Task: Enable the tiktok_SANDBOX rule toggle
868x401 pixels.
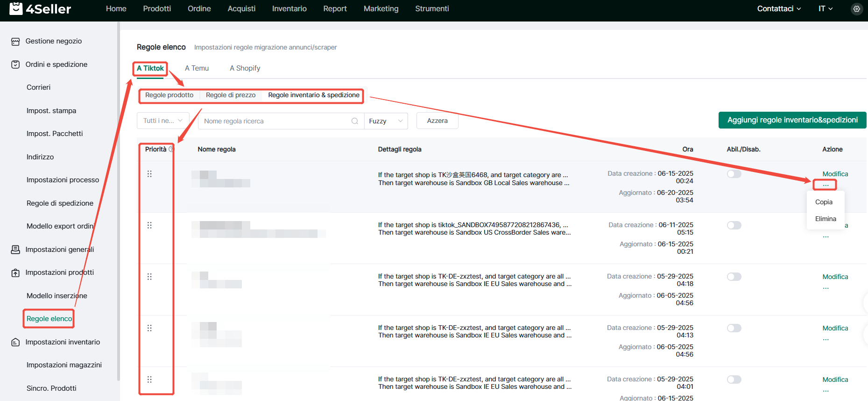Action: point(734,225)
